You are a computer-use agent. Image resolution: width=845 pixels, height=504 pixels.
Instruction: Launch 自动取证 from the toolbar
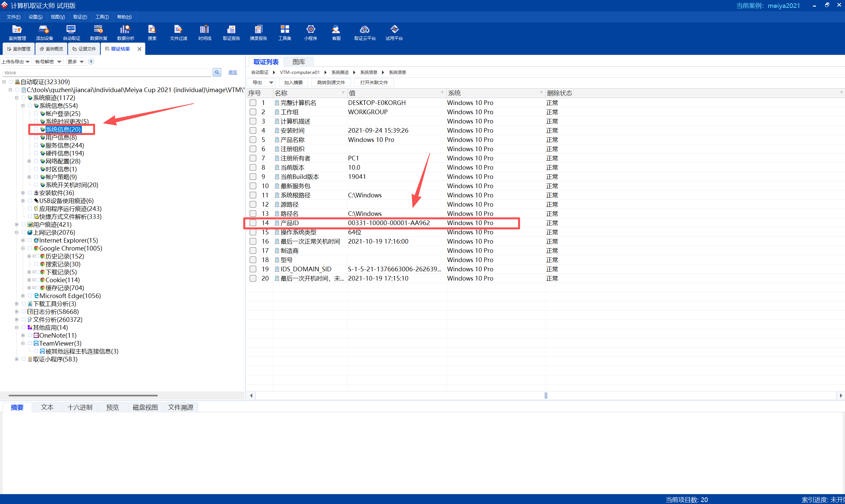coord(71,33)
